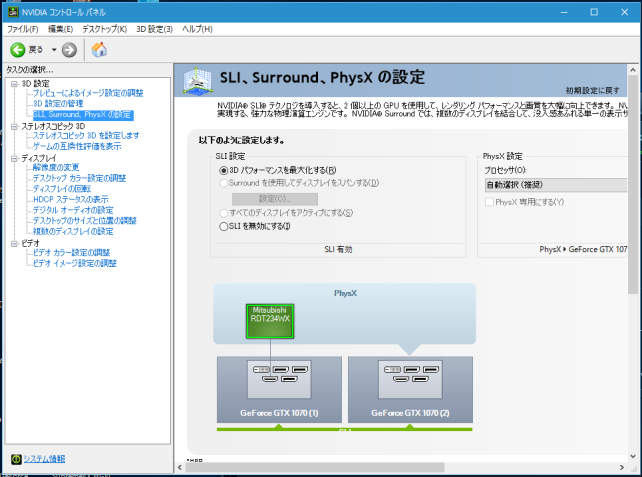Click the GeForce GTX 1070 (1) card
The height and width of the screenshot is (477, 642).
279,389
